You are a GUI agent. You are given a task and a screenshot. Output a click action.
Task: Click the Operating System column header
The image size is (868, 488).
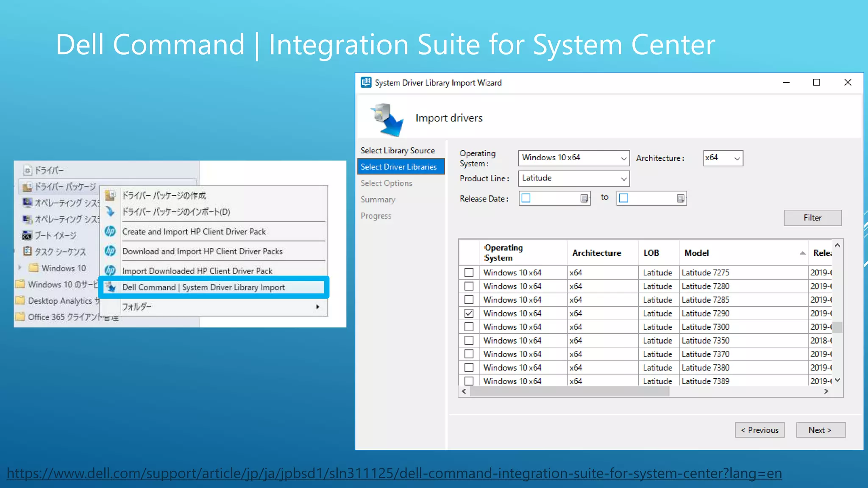click(523, 252)
